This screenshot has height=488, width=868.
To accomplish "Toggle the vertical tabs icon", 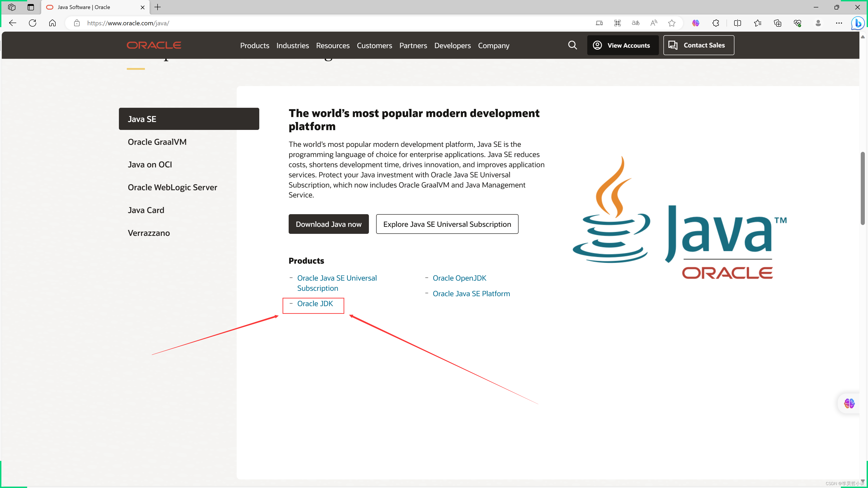I will click(x=31, y=7).
